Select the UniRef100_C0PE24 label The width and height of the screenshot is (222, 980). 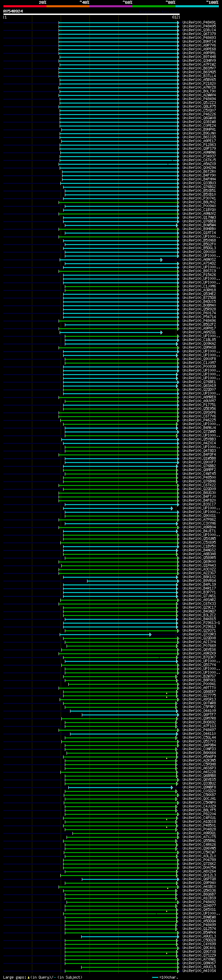click(199, 126)
